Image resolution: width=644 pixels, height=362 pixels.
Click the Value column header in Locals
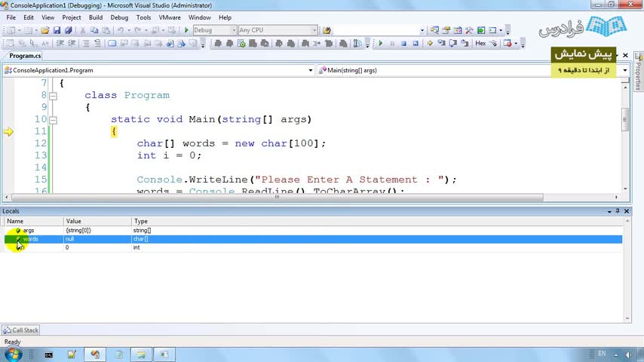97,221
